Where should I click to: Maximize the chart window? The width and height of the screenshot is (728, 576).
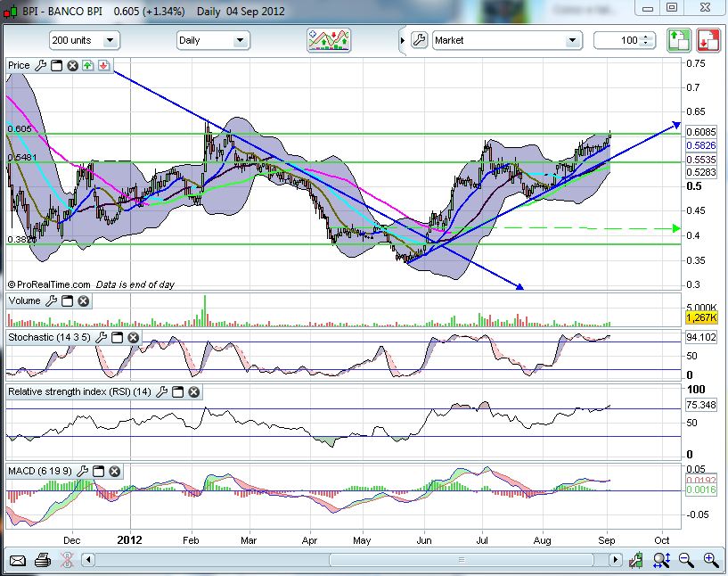pyautogui.click(x=672, y=8)
